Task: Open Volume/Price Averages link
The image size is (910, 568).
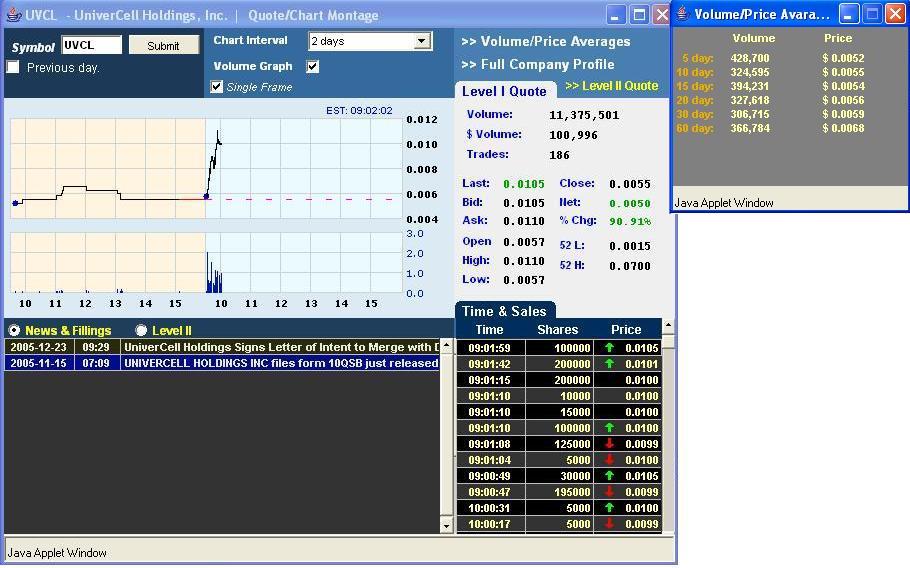Action: (x=546, y=42)
